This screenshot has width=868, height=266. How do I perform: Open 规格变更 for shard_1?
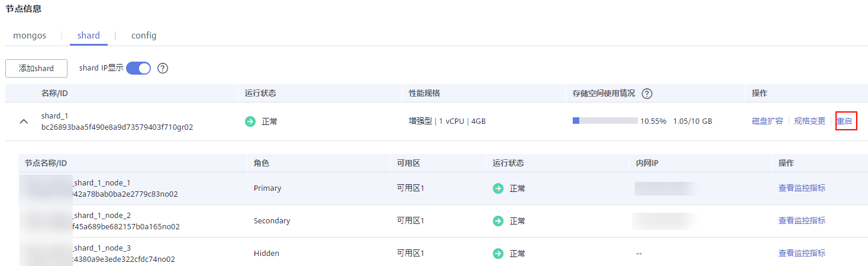[809, 121]
